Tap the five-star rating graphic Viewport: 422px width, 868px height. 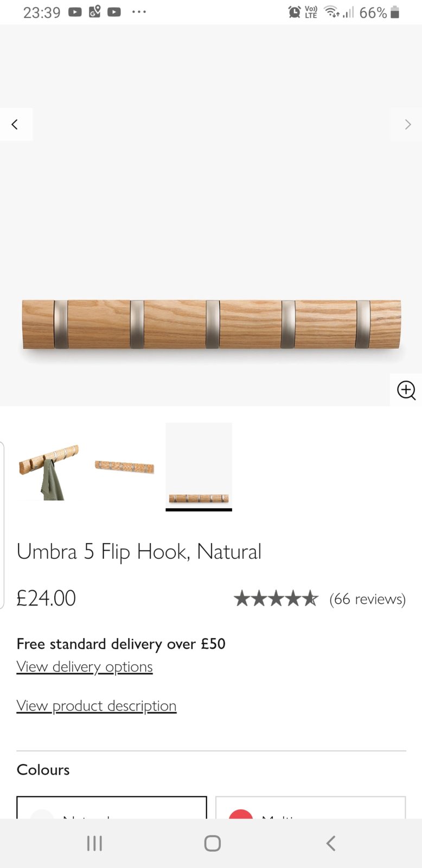pos(276,599)
